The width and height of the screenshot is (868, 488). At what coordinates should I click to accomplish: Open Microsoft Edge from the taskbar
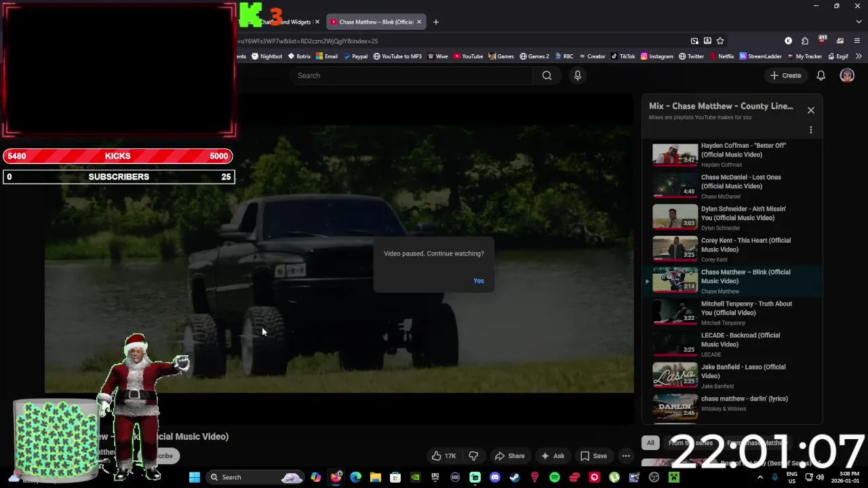tap(355, 477)
